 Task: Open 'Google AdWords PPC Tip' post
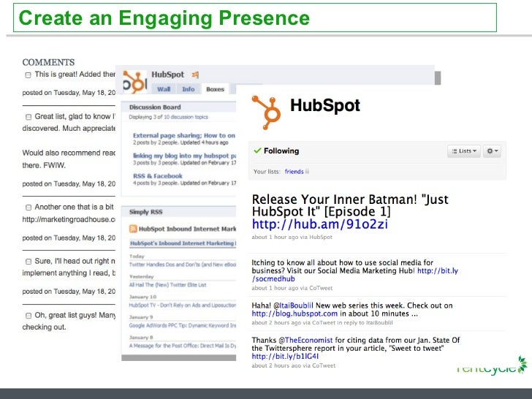[183, 326]
